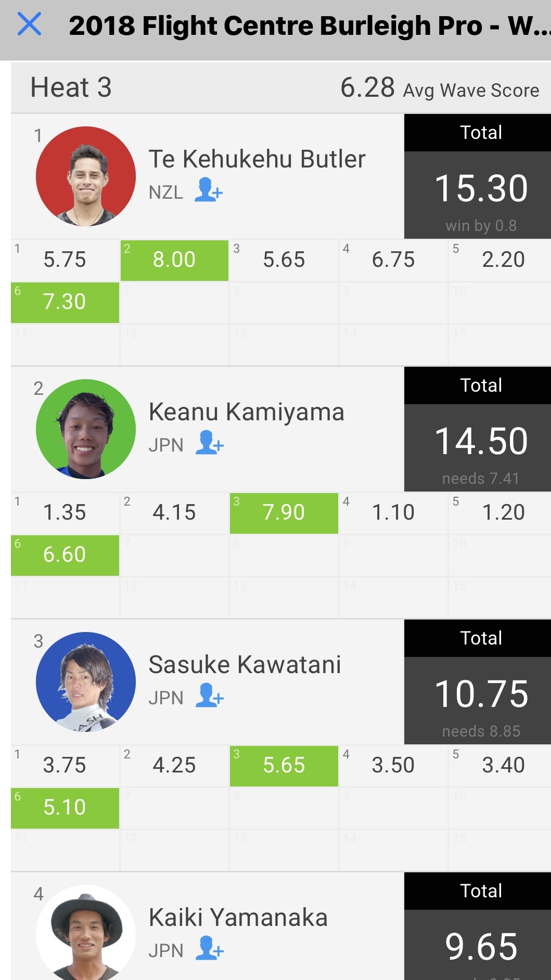This screenshot has height=980, width=551.
Task: Follow Keanu Kamiyama via add-person icon
Action: click(209, 443)
